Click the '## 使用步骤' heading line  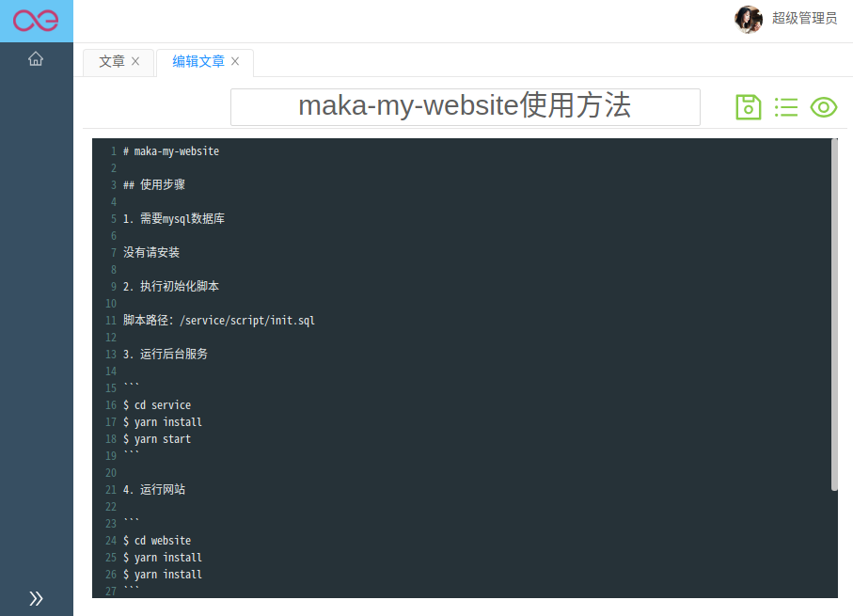tap(154, 185)
